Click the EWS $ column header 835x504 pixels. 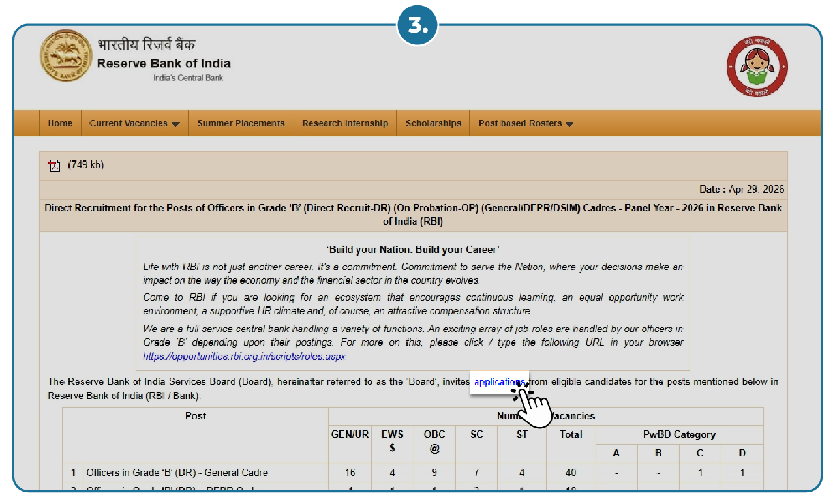click(x=393, y=441)
